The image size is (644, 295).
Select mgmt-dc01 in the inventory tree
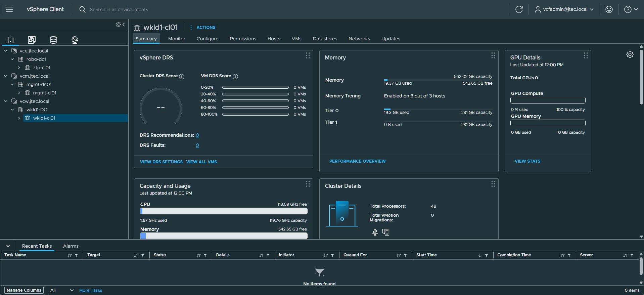pos(39,84)
